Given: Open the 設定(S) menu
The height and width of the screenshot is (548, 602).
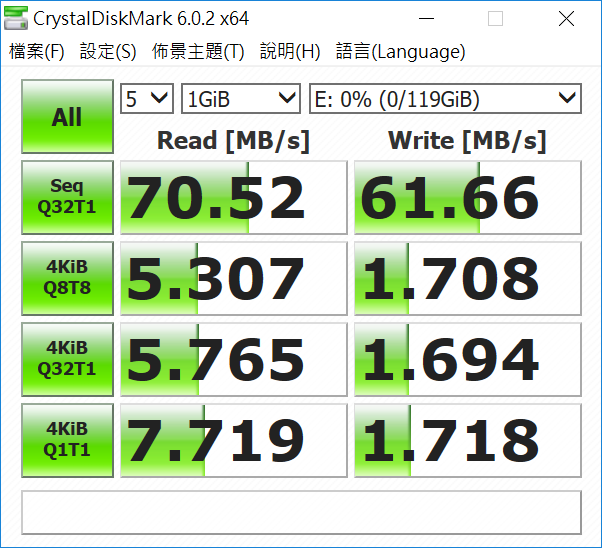Looking at the screenshot, I should tap(108, 51).
